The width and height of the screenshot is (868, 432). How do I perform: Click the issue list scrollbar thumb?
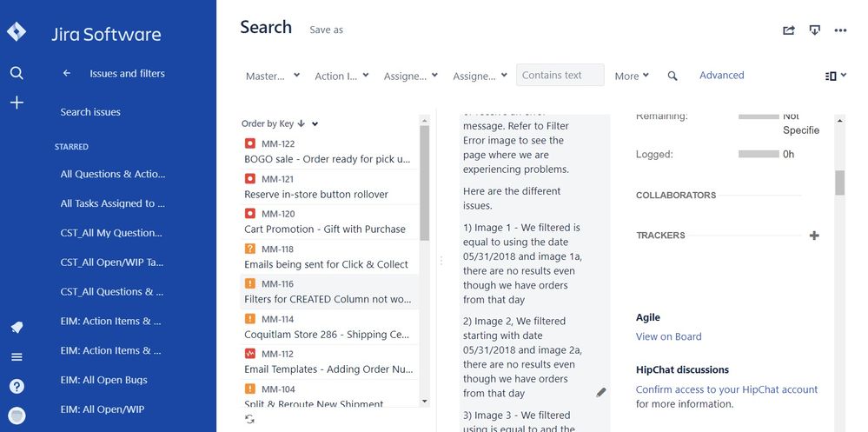coord(425,183)
